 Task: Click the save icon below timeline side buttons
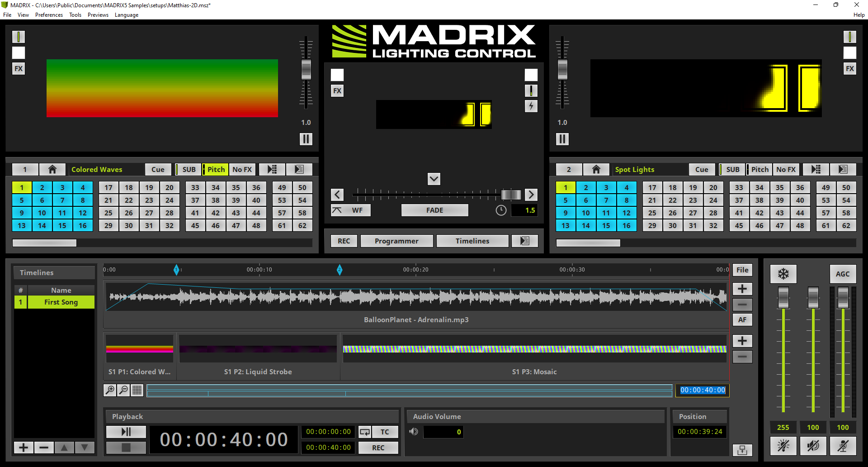point(742,450)
